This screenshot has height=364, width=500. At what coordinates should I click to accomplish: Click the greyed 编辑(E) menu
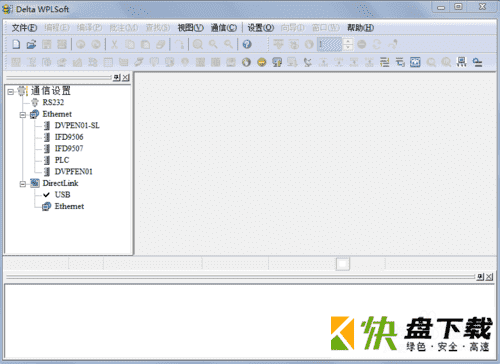pyautogui.click(x=57, y=28)
